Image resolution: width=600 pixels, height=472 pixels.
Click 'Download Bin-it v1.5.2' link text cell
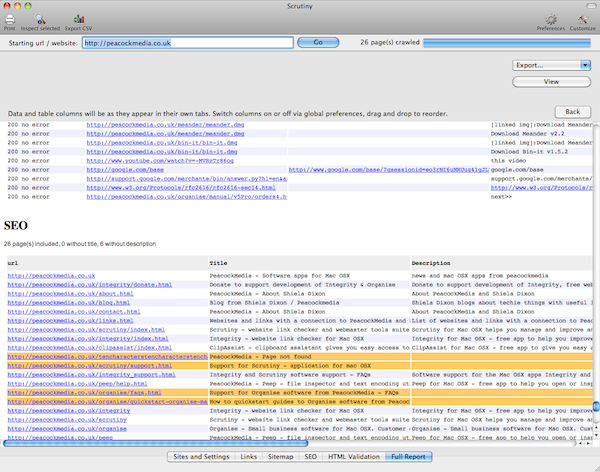point(529,152)
